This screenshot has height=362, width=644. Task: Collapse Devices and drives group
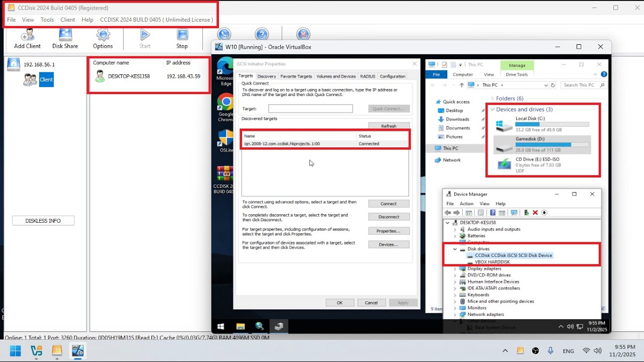pyautogui.click(x=492, y=110)
